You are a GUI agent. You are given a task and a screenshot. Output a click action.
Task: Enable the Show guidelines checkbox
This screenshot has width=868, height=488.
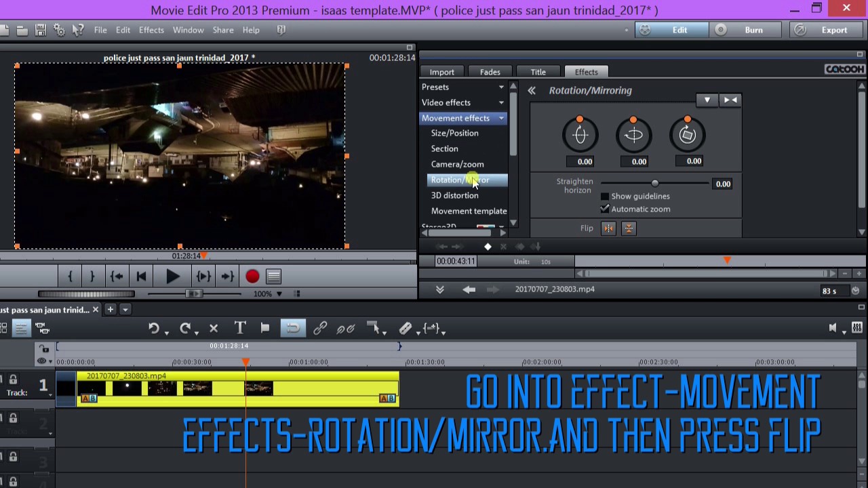[605, 197]
